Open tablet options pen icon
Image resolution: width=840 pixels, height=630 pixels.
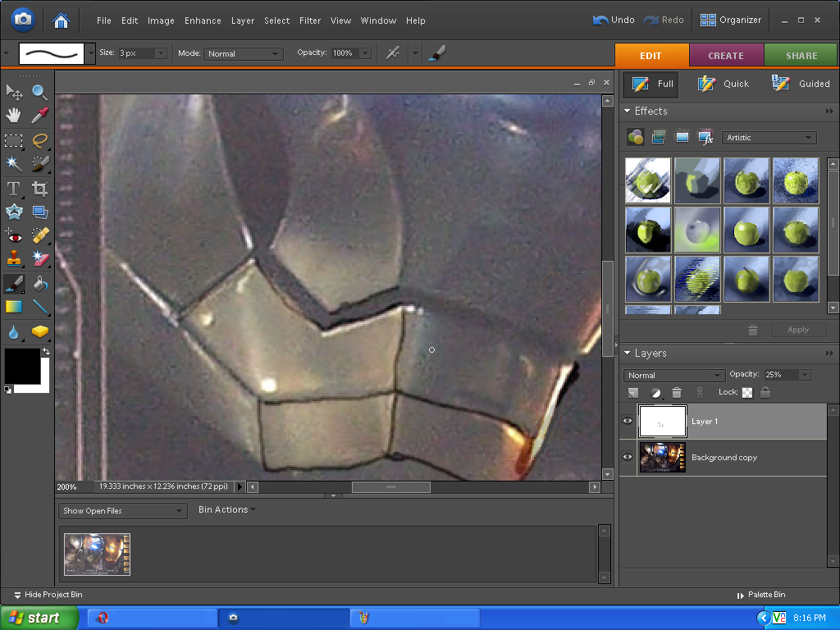(x=437, y=53)
